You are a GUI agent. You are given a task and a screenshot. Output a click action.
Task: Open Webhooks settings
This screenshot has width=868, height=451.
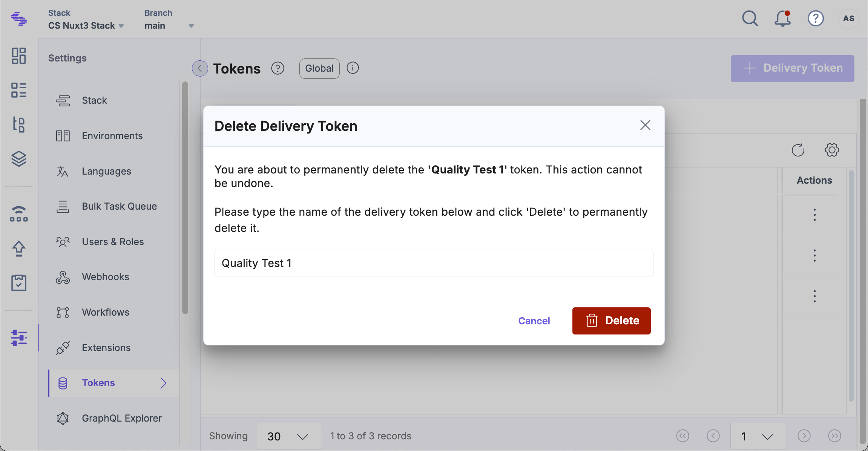pyautogui.click(x=113, y=277)
